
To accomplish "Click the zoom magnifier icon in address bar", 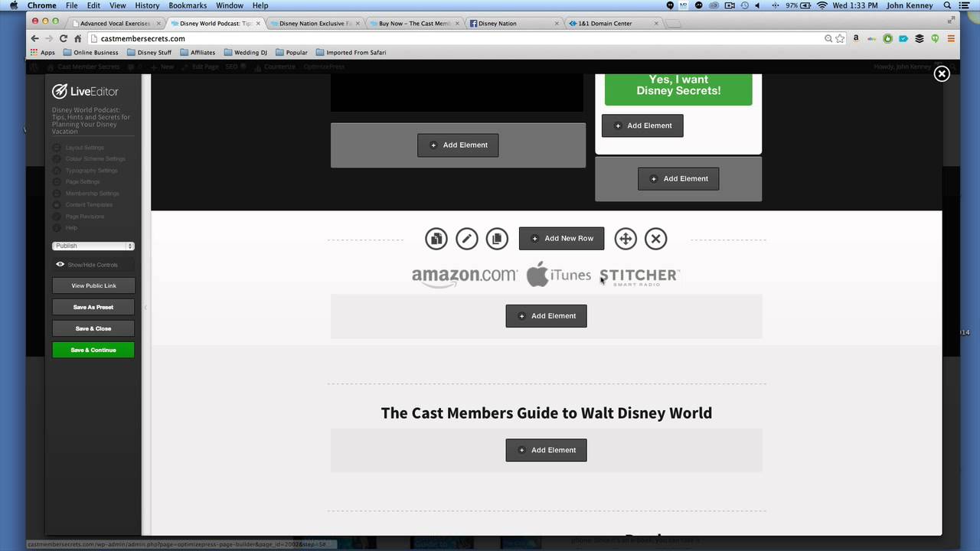I will [828, 38].
